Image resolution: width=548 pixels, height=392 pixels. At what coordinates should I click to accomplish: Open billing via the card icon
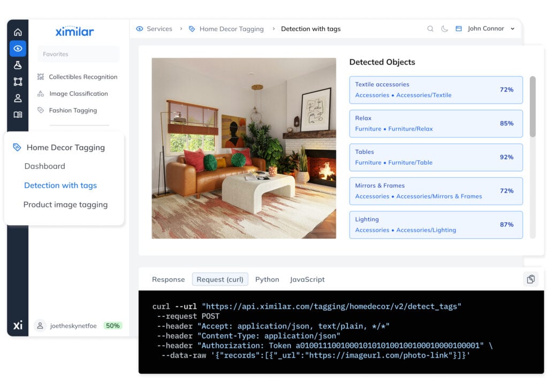coord(459,28)
